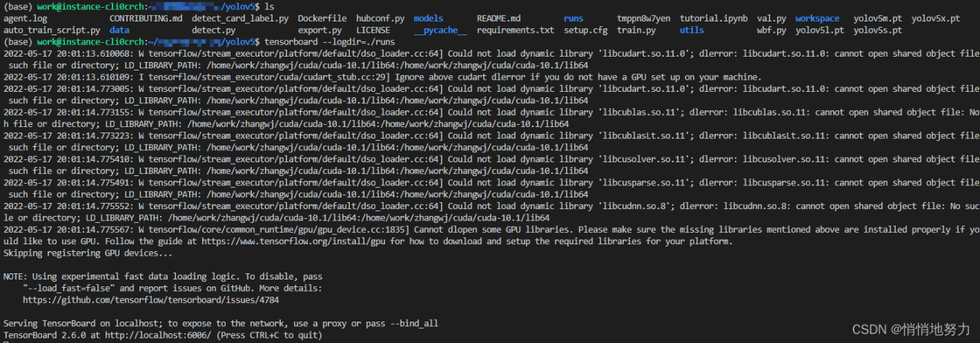
Task: Click README.md in the listing
Action: (x=498, y=18)
